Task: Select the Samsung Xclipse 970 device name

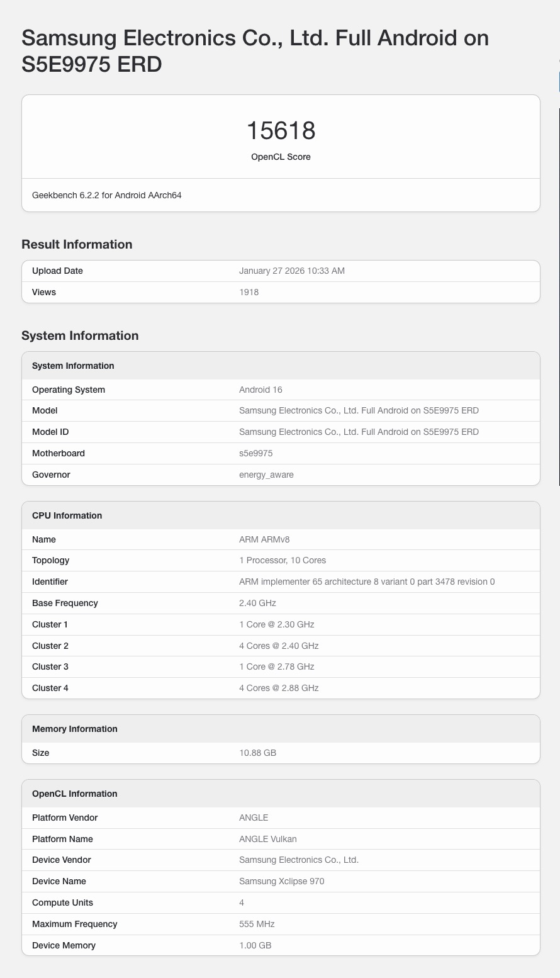Action: 282,881
